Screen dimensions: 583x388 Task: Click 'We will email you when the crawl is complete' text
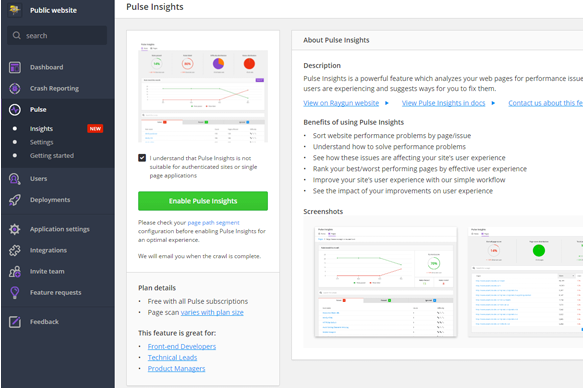pyautogui.click(x=199, y=256)
